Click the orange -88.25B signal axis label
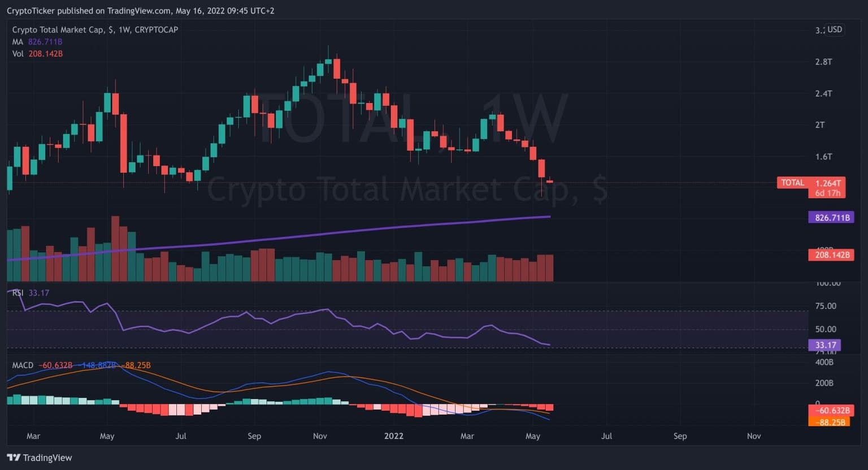868x470 pixels. coord(830,421)
